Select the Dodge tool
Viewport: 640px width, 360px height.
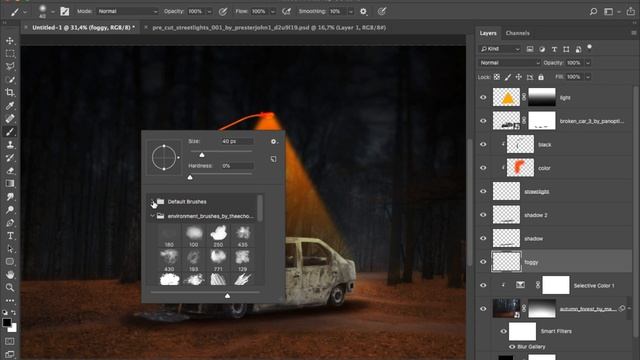click(10, 210)
